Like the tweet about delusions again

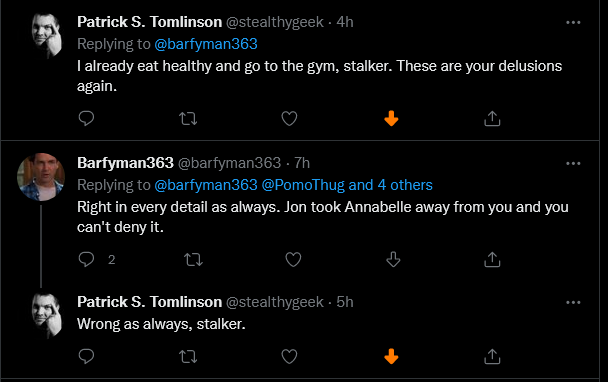(289, 119)
